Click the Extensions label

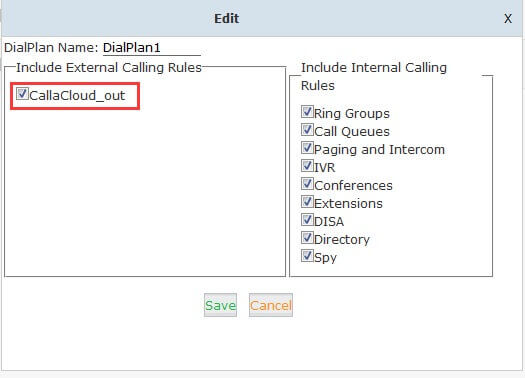click(x=348, y=204)
